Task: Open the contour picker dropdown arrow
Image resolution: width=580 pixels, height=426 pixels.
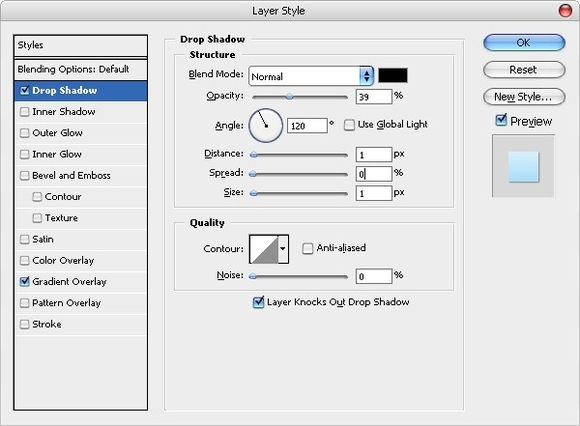Action: click(x=283, y=249)
